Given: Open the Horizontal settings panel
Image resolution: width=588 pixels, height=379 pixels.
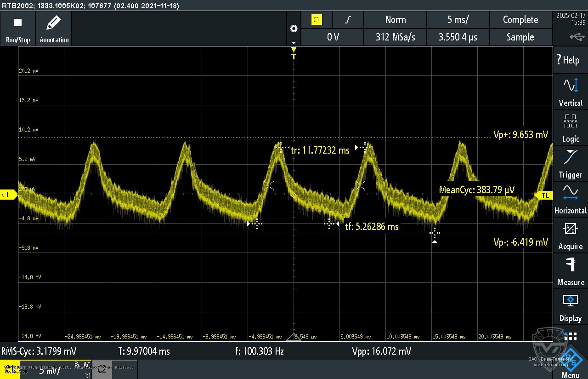Looking at the screenshot, I should pos(570,198).
